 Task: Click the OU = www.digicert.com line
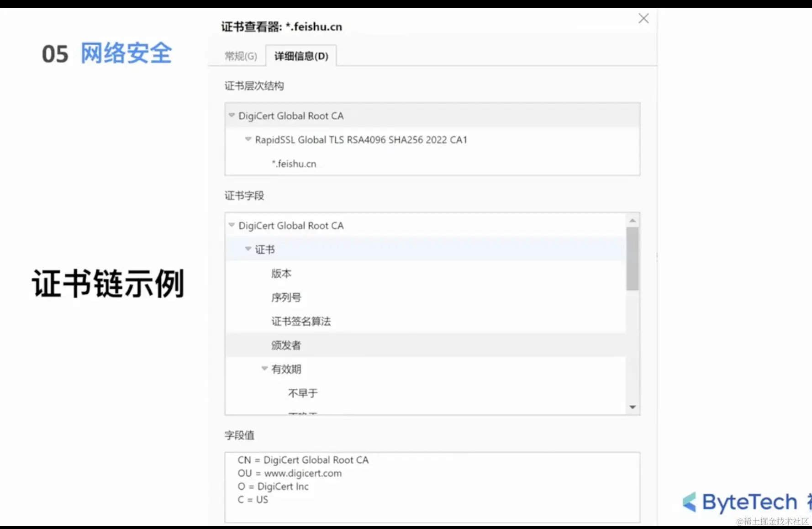click(x=290, y=473)
